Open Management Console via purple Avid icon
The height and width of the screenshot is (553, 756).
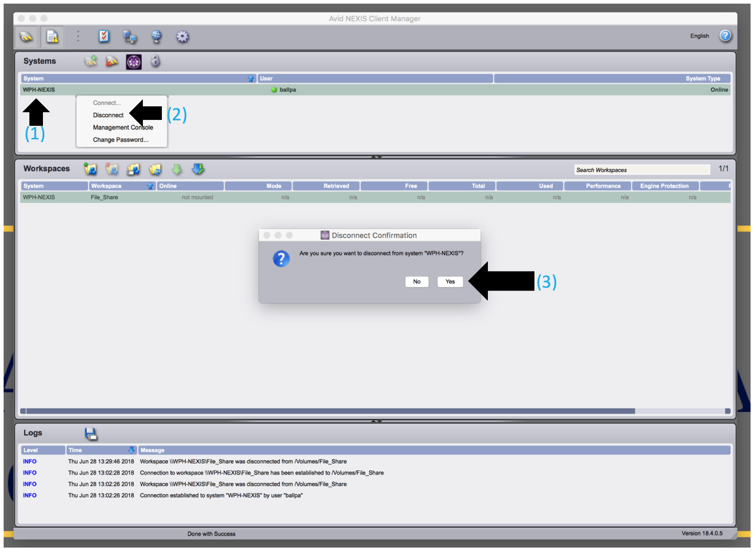click(x=133, y=62)
